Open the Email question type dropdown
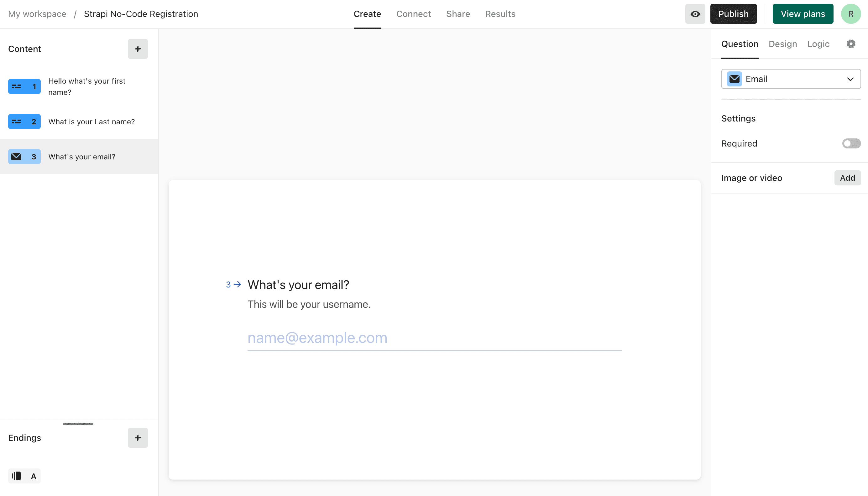868x496 pixels. click(791, 79)
